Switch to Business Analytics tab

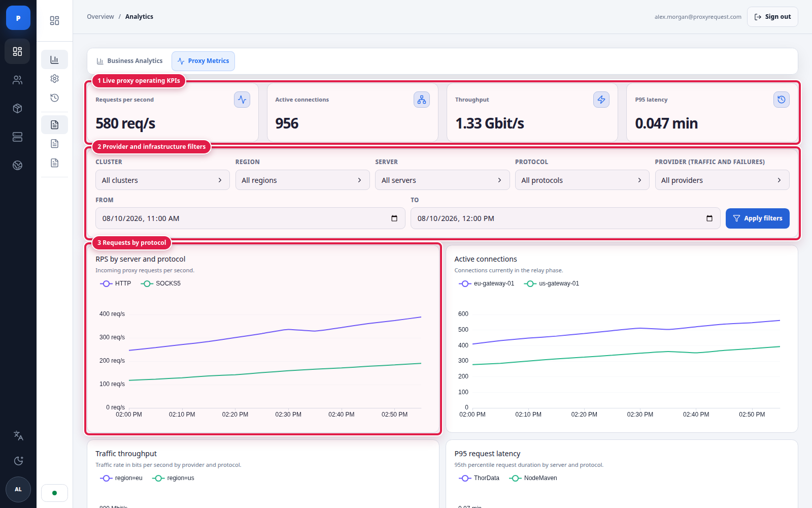[x=130, y=61]
